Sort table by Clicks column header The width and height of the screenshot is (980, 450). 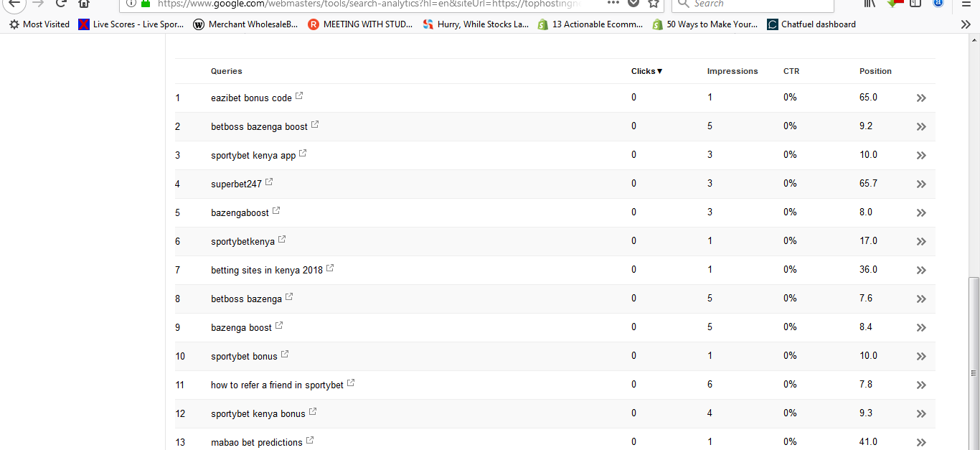[x=646, y=71]
